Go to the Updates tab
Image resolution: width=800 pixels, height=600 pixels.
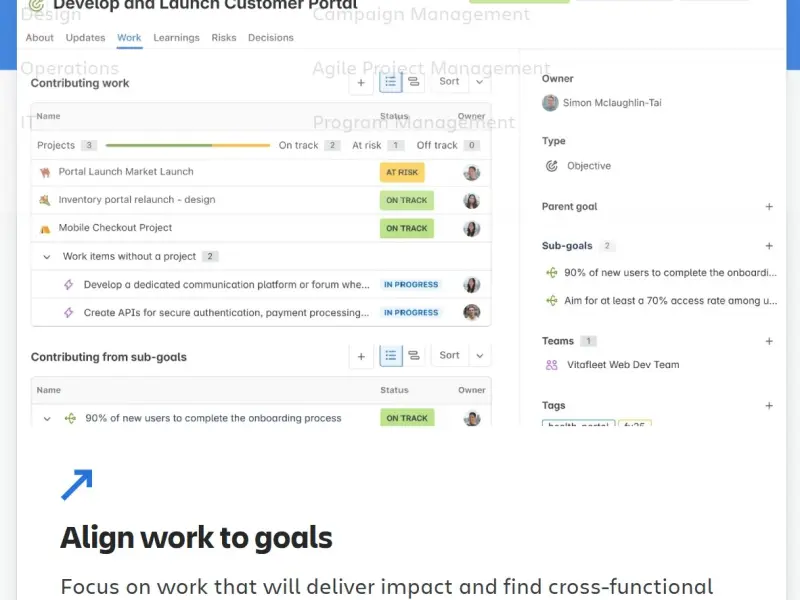pyautogui.click(x=85, y=38)
